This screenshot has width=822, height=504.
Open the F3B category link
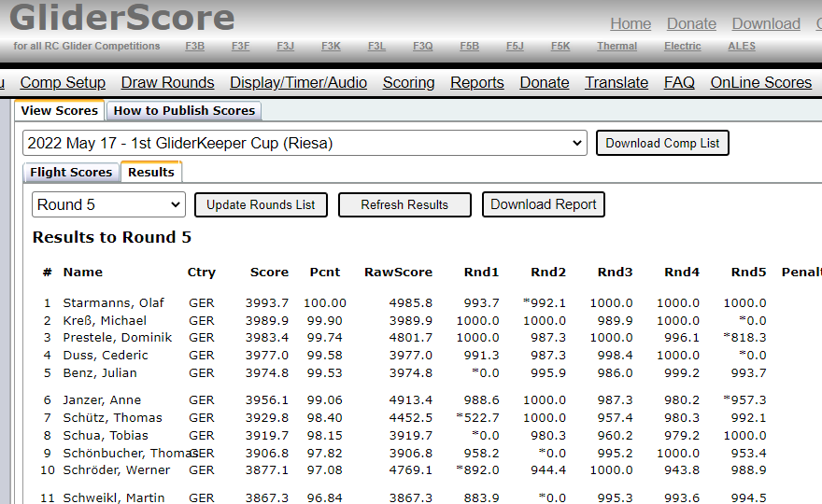tap(194, 46)
